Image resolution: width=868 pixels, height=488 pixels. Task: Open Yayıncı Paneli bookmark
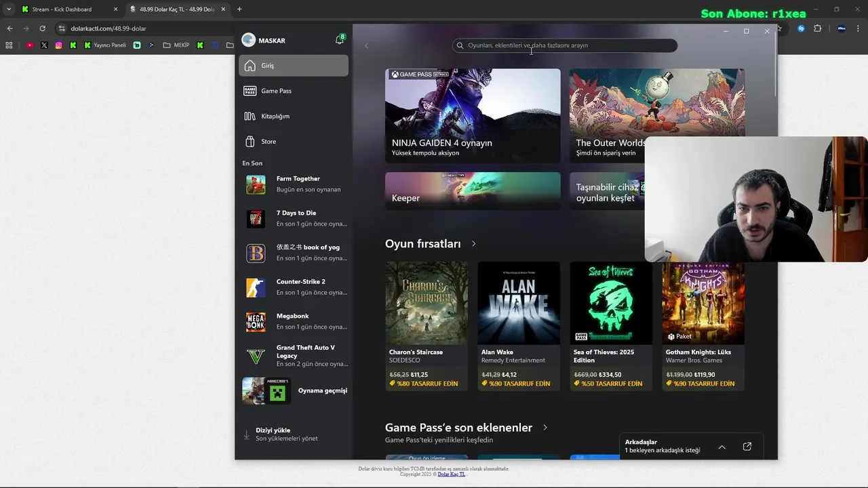[105, 45]
